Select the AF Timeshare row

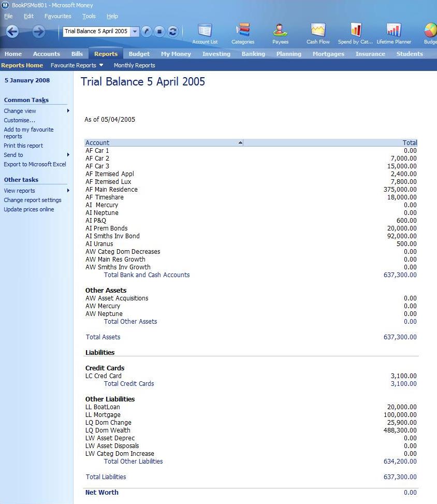[x=251, y=197]
